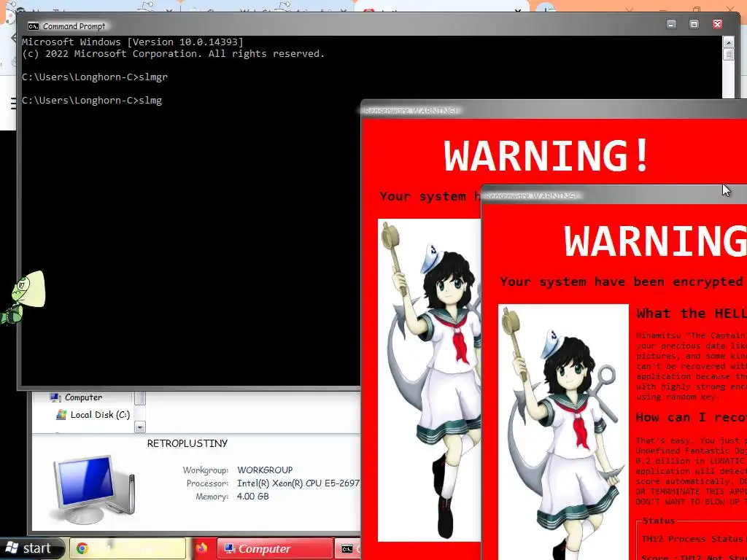747x560 pixels.
Task: Open the Command Prompt title bar system icon
Action: point(34,26)
